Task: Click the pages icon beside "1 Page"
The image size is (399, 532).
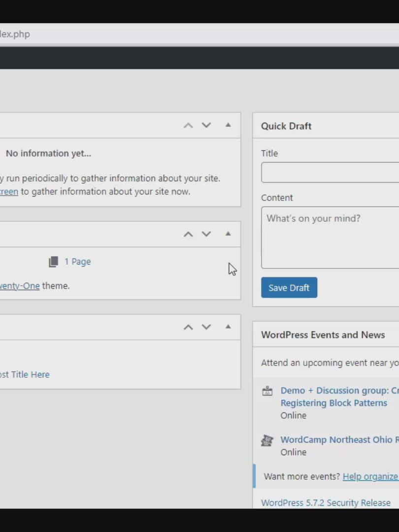Action: click(x=54, y=262)
